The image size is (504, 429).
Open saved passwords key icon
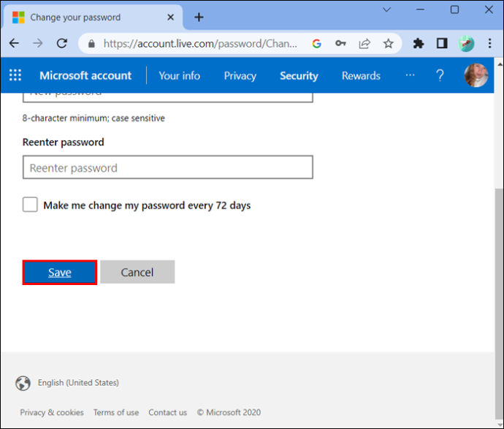tap(340, 43)
